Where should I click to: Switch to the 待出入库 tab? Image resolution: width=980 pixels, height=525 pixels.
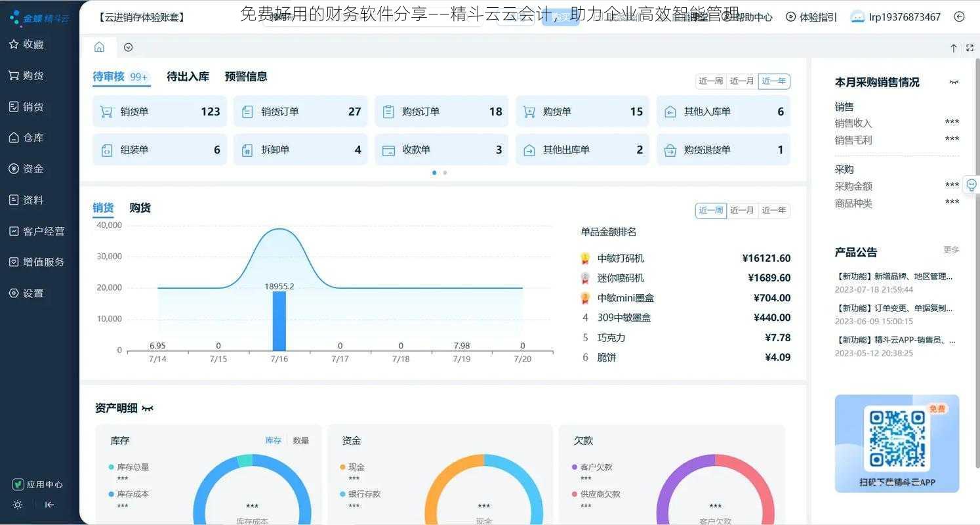pyautogui.click(x=188, y=77)
